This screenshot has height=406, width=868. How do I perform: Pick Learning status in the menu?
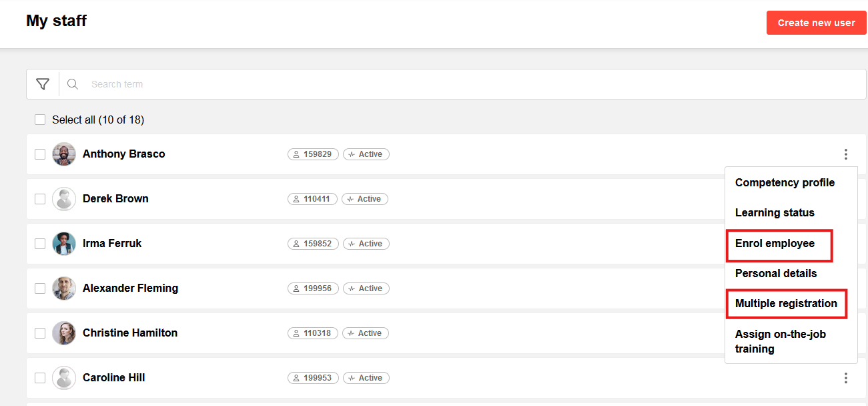(775, 213)
